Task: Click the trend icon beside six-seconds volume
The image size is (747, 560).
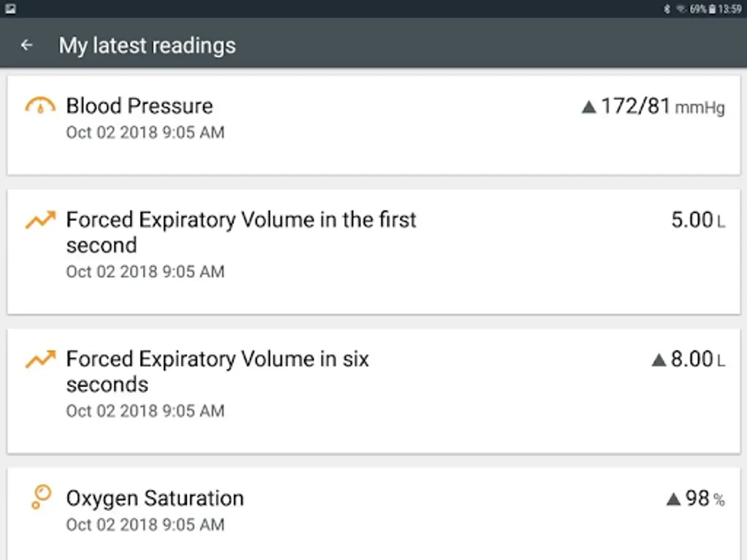Action: (x=40, y=359)
